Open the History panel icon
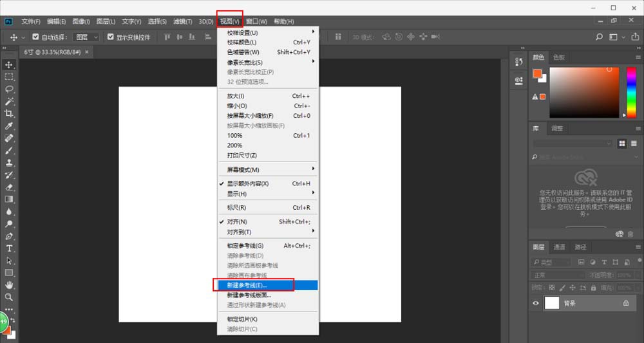The image size is (644, 343). [x=518, y=62]
